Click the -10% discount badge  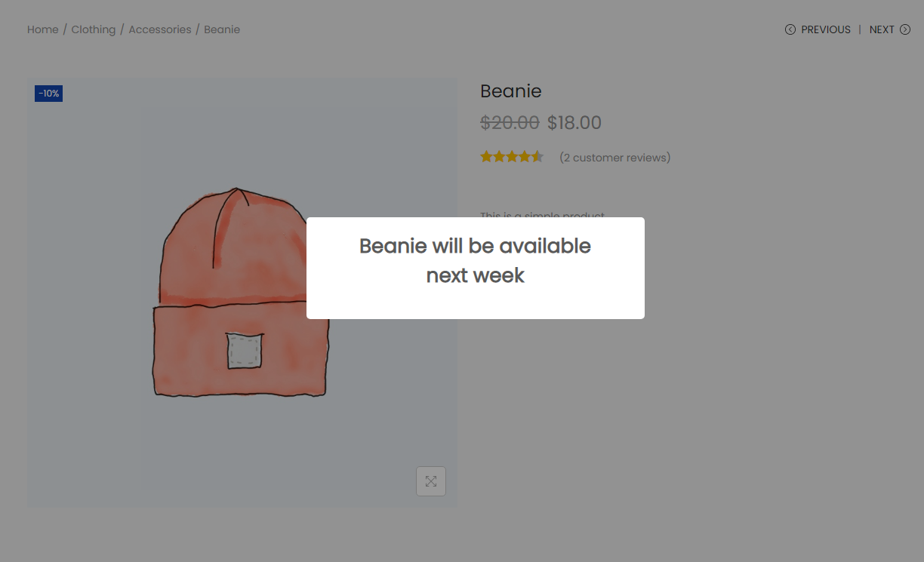(x=49, y=94)
